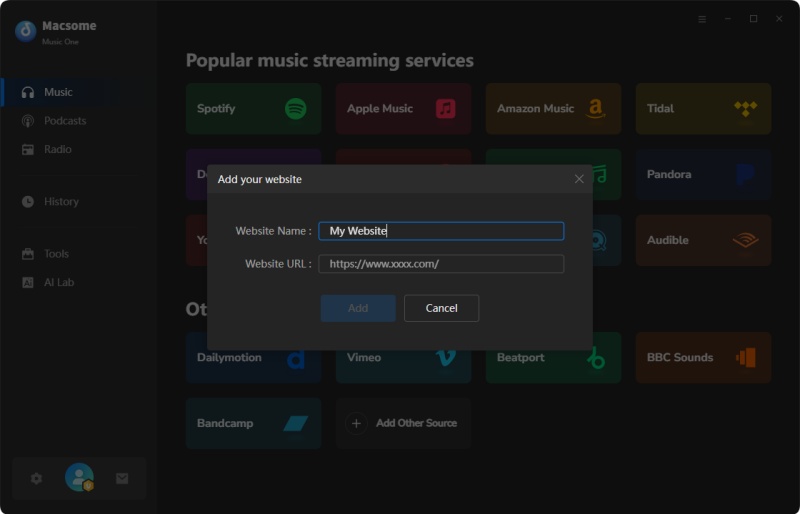Click the Radio icon in the sidebar
Image resolution: width=800 pixels, height=514 pixels.
click(x=28, y=150)
